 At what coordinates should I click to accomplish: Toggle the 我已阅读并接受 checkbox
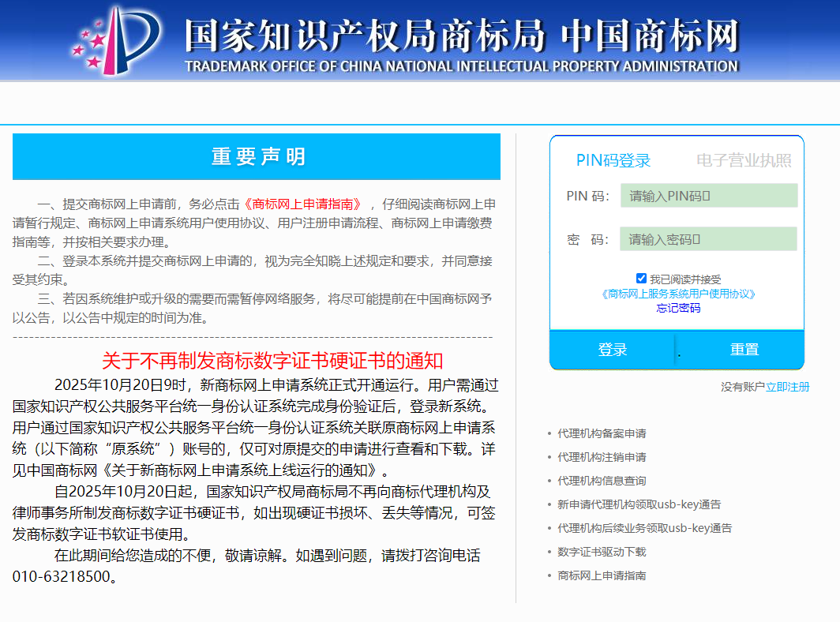641,279
